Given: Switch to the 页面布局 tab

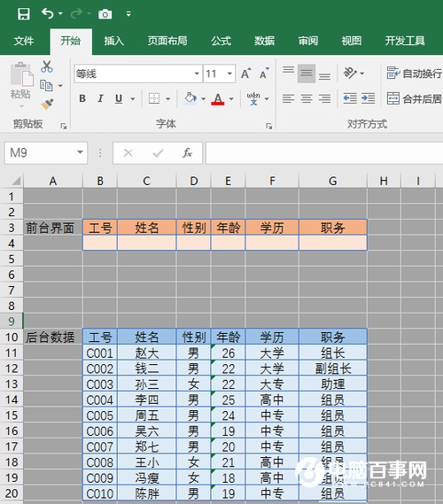Looking at the screenshot, I should tap(167, 41).
